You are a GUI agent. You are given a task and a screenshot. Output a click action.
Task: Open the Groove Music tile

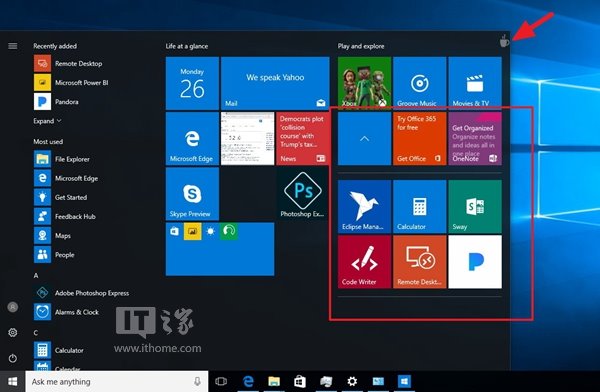click(x=419, y=82)
